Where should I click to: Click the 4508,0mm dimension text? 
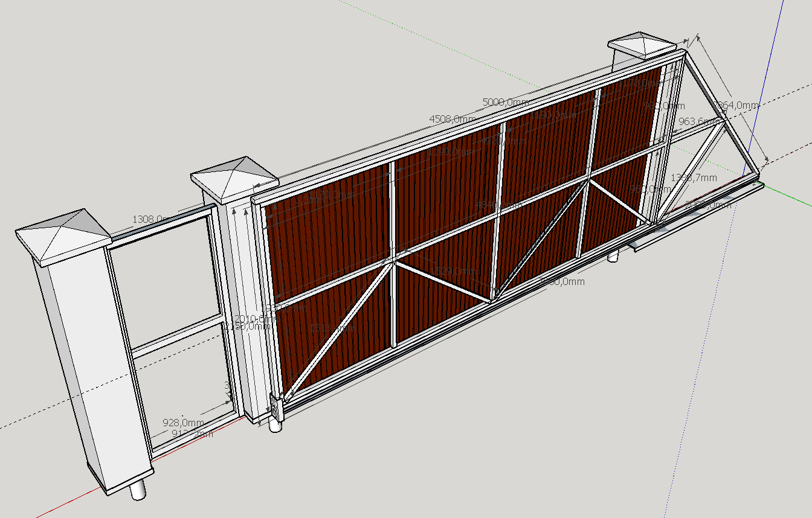[451, 119]
